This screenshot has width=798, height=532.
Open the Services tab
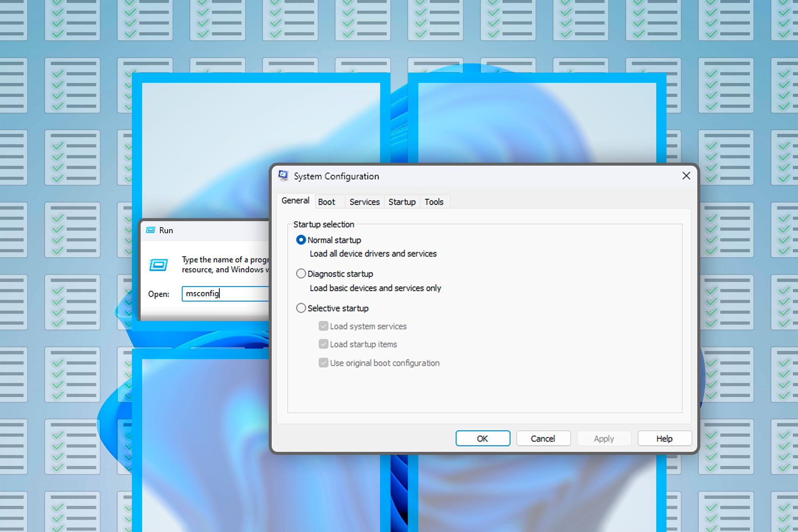364,202
